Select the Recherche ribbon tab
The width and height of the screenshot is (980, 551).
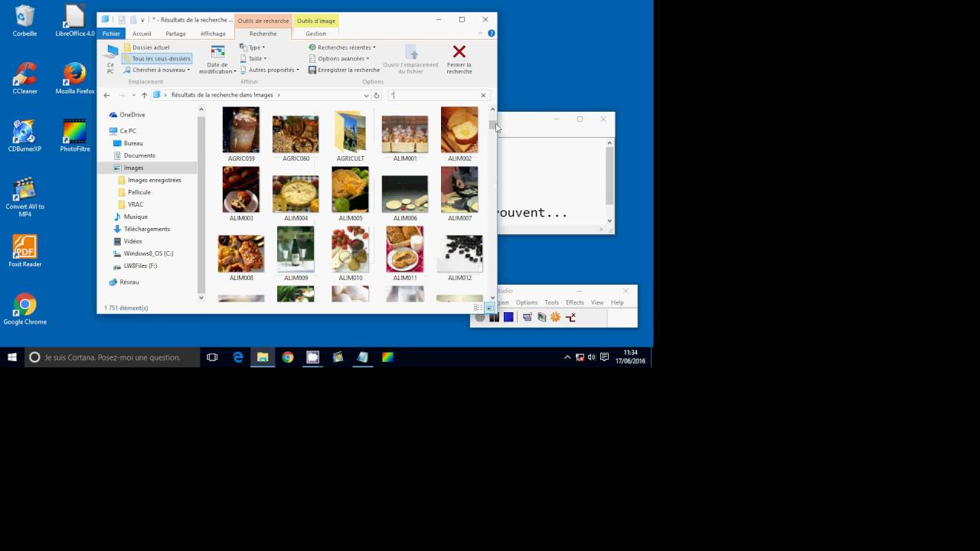pyautogui.click(x=263, y=34)
